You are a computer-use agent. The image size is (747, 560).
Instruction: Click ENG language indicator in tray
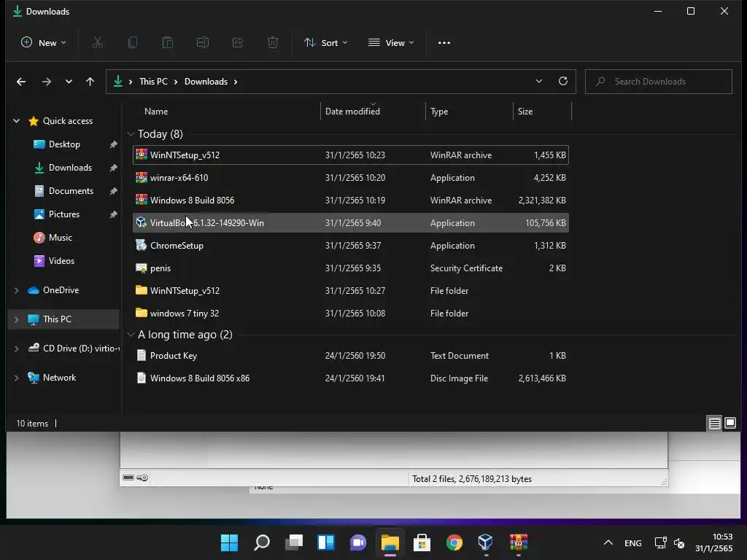tap(632, 542)
